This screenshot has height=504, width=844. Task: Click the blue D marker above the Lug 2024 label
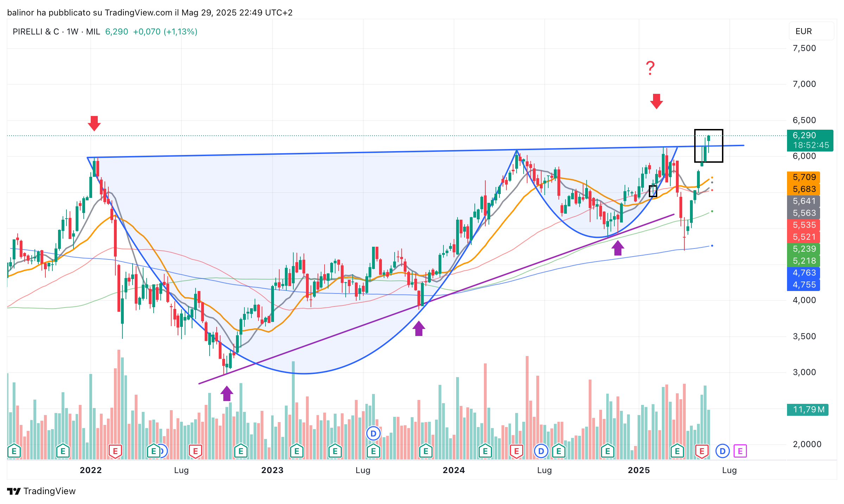(541, 451)
